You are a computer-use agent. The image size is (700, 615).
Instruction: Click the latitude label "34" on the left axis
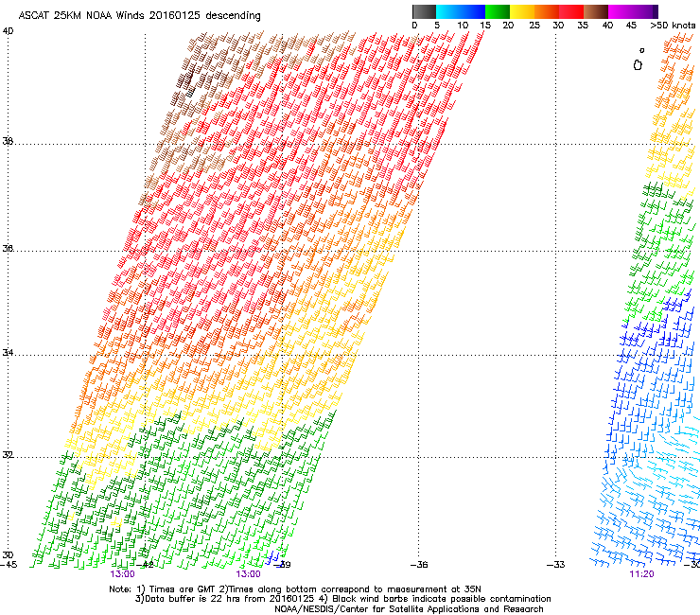[x=8, y=353]
